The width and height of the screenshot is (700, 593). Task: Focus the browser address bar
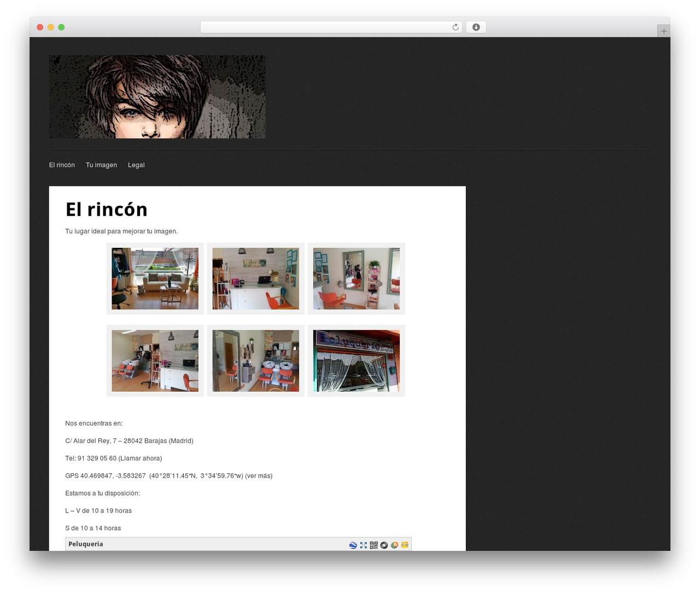(x=331, y=27)
